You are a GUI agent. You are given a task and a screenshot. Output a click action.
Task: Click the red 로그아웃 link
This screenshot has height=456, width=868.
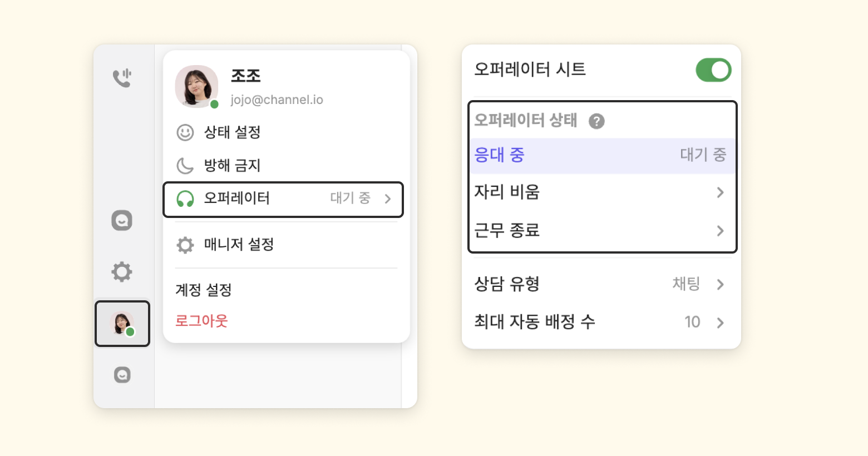(x=201, y=321)
